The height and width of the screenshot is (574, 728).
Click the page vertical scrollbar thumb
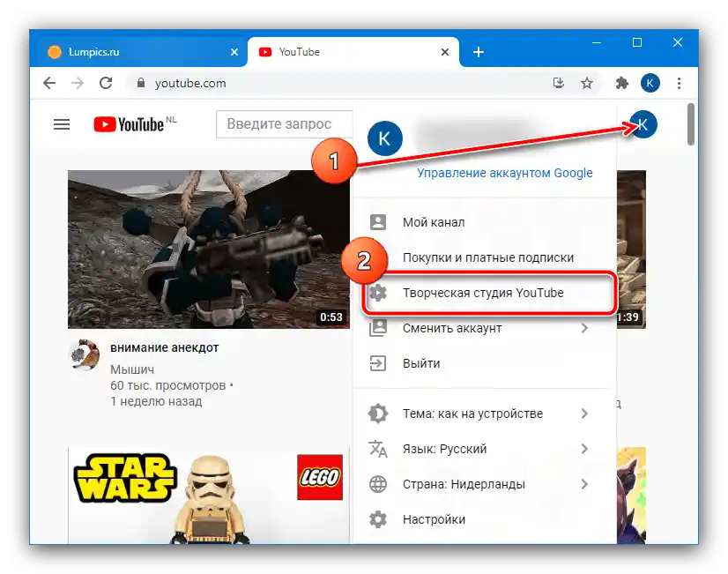point(691,124)
